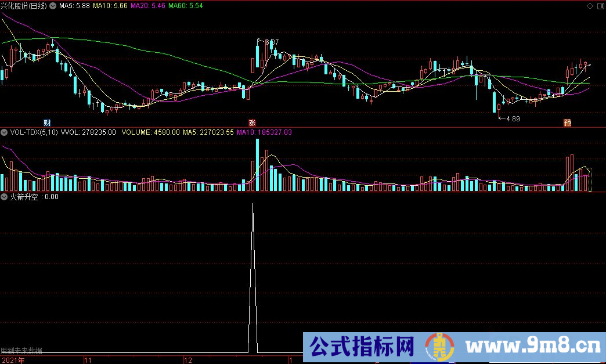Click the white spike peak in 火箭升空 panel
The width and height of the screenshot is (606, 364).
pos(252,205)
